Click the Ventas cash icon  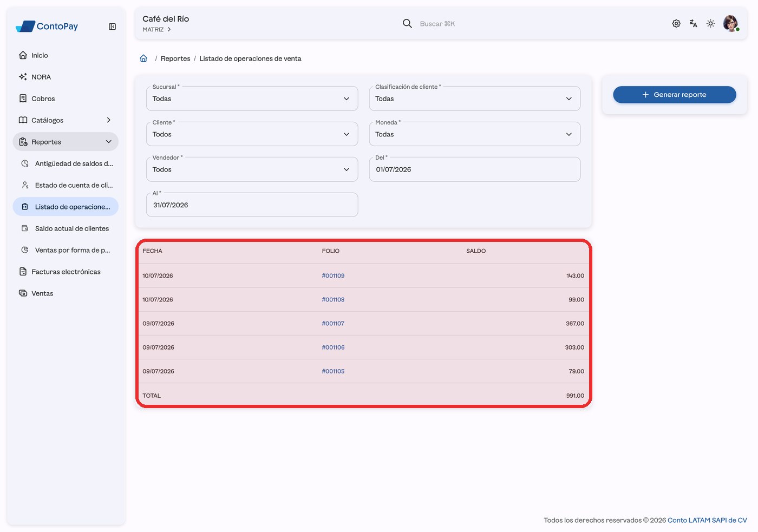coord(23,293)
